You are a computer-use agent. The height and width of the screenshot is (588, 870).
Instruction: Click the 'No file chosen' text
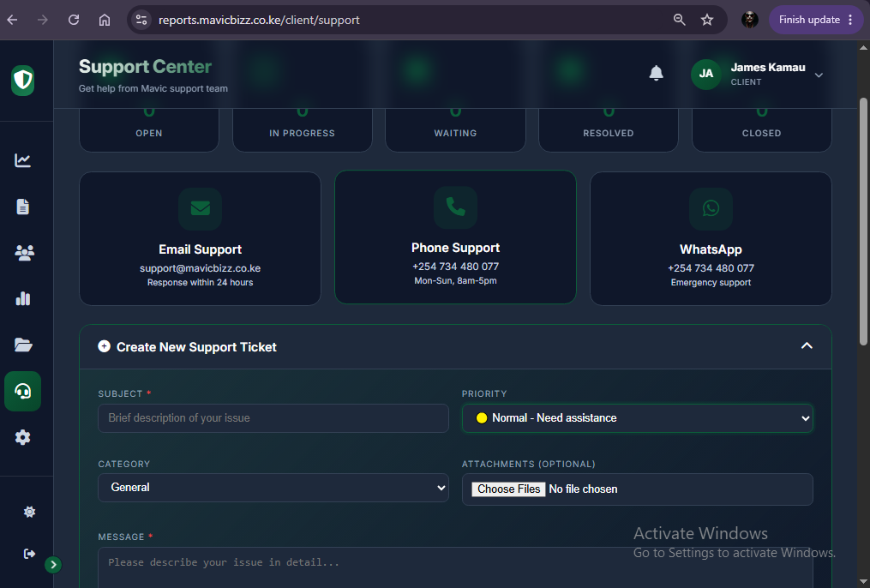pyautogui.click(x=583, y=489)
